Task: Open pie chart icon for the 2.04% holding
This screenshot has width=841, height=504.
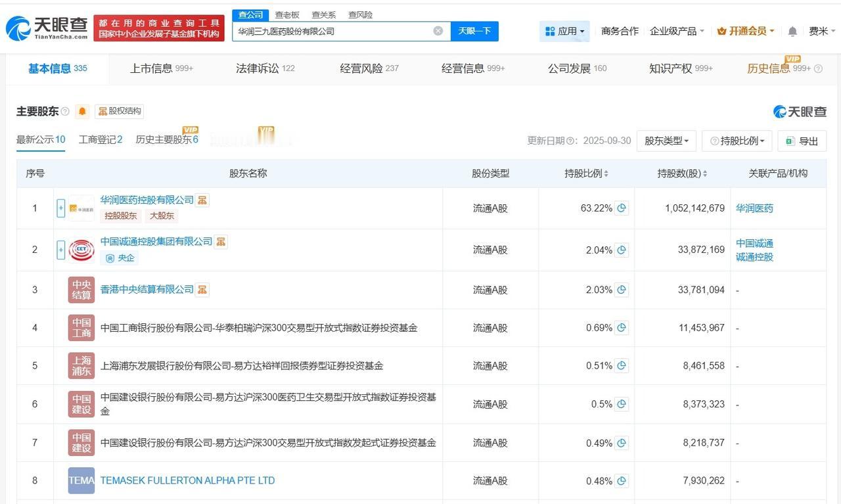Action: tap(622, 250)
